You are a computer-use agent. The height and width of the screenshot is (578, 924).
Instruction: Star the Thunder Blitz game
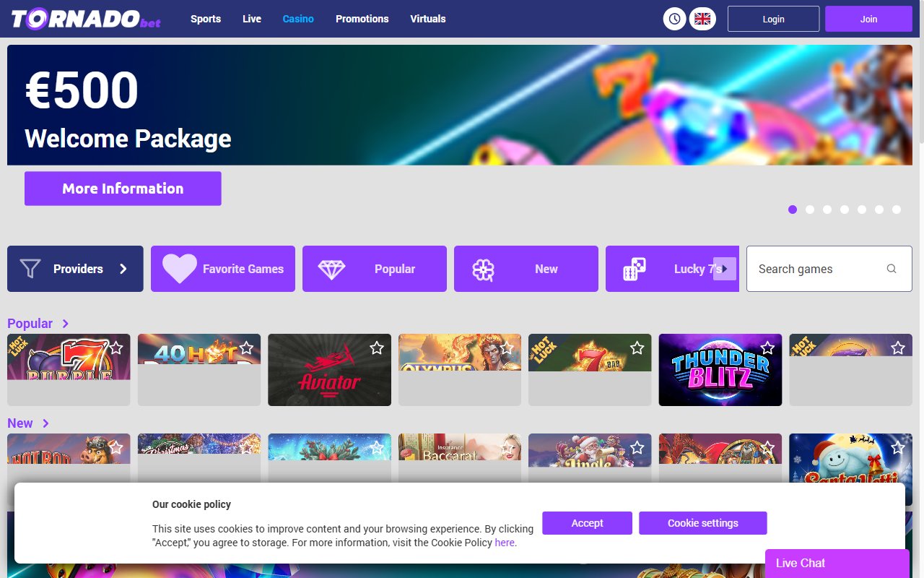click(767, 348)
